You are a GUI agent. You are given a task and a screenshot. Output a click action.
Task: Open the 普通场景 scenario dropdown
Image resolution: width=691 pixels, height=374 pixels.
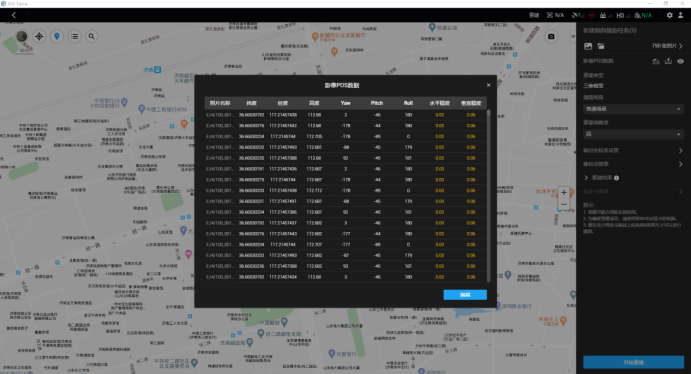click(x=633, y=109)
